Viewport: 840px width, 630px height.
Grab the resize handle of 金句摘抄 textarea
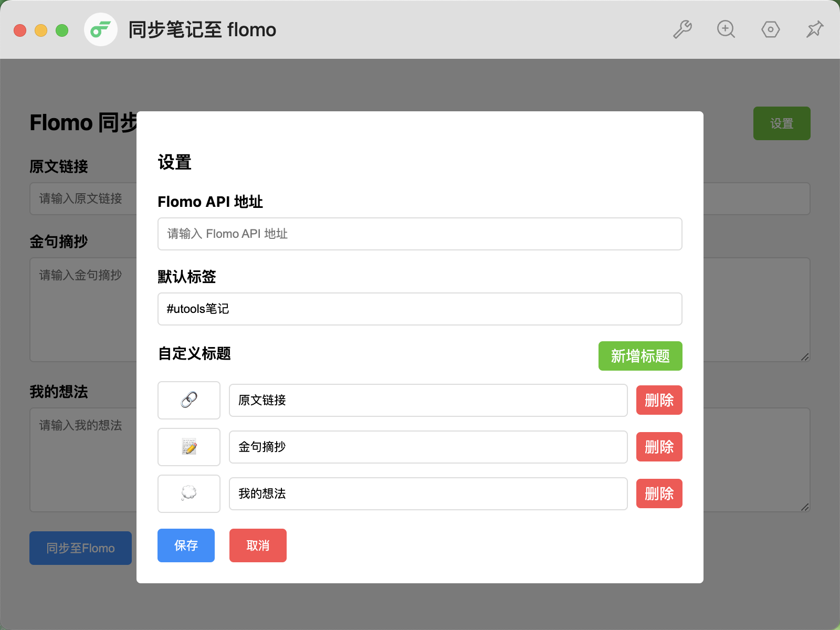[x=805, y=357]
